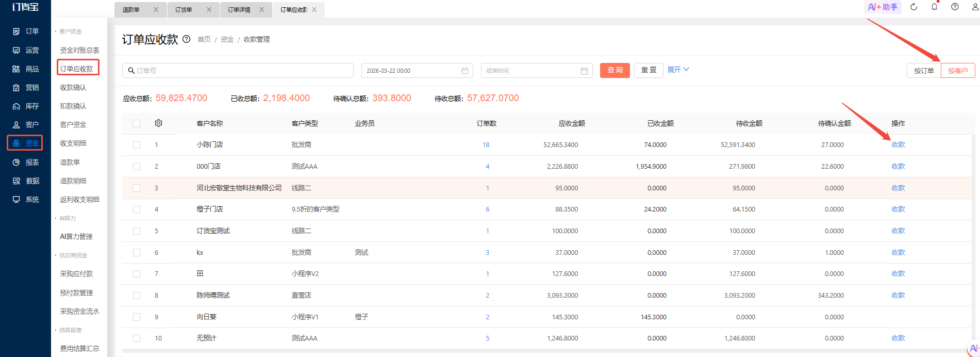Image resolution: width=980 pixels, height=357 pixels.
Task: Check the row checkbox for 订货宝测试
Action: pyautogui.click(x=137, y=231)
